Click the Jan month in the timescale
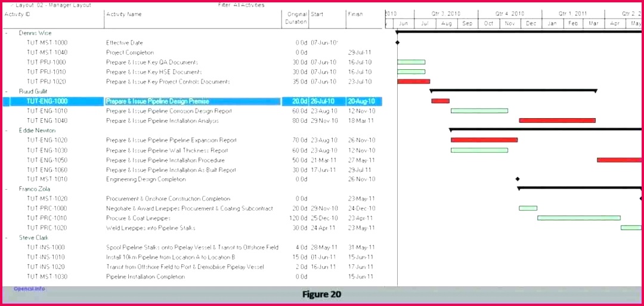644x306 pixels. [552, 24]
